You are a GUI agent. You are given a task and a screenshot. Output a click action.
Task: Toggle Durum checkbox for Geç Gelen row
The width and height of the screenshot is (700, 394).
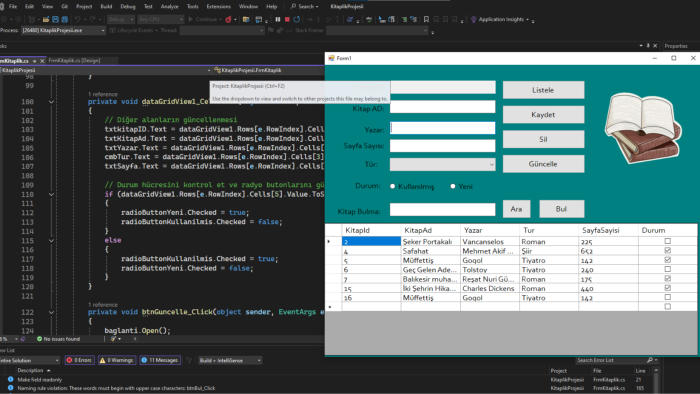pos(667,269)
